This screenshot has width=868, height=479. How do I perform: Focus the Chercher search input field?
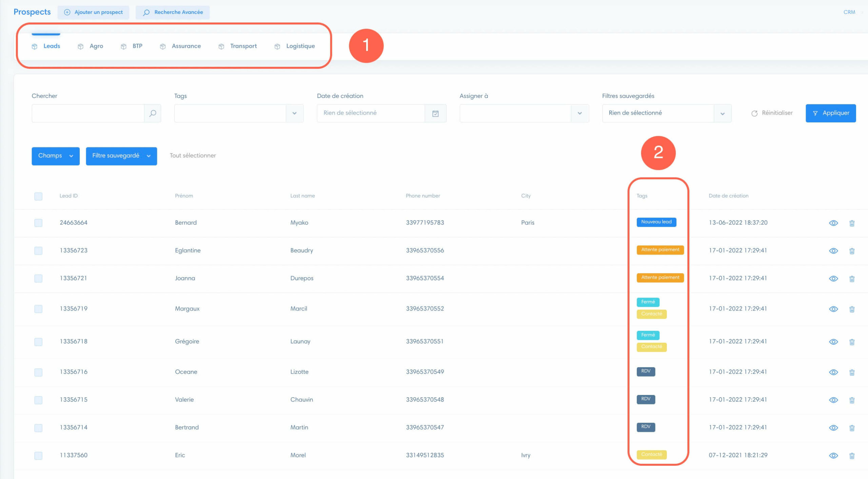coord(88,113)
